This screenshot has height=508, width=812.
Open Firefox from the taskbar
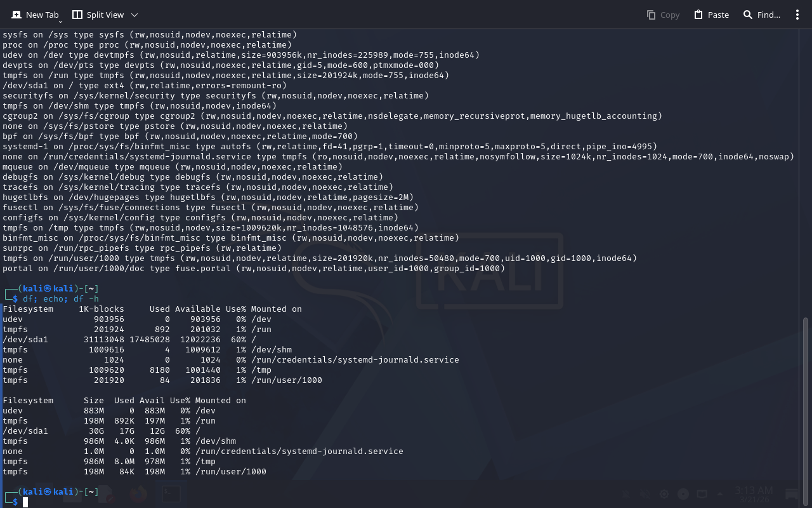[x=138, y=494]
